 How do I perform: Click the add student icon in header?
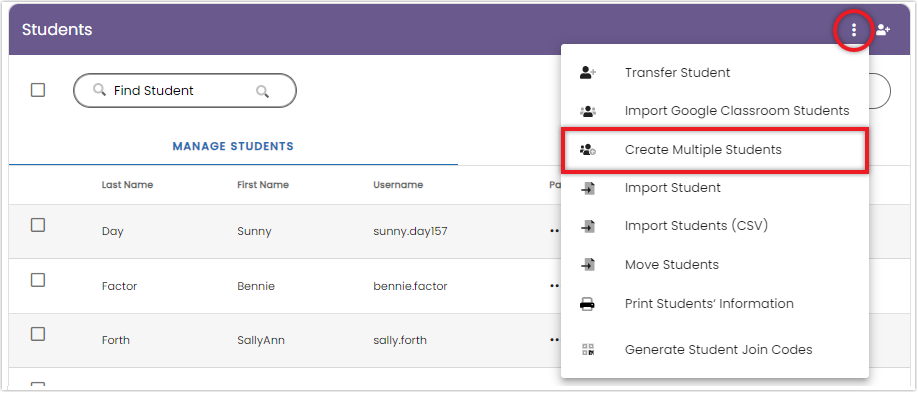click(x=883, y=30)
